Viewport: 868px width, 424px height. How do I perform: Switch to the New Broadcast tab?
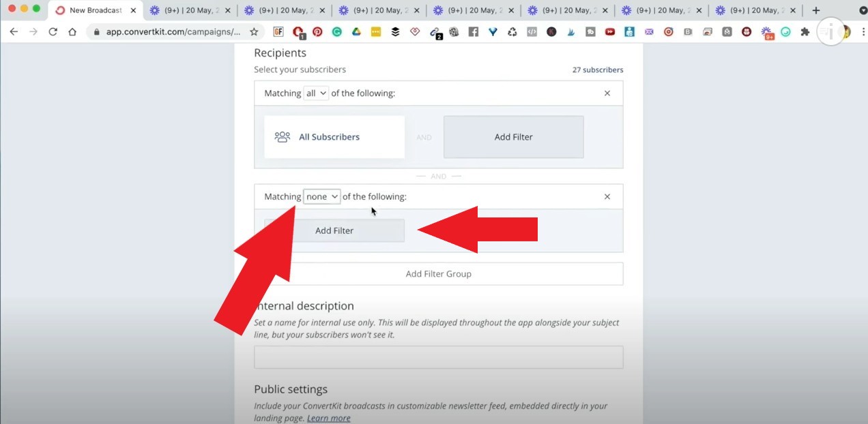(x=96, y=10)
